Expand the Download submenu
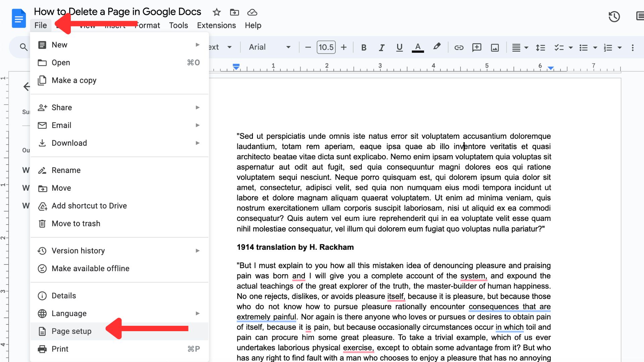Image resolution: width=644 pixels, height=362 pixels. click(69, 143)
